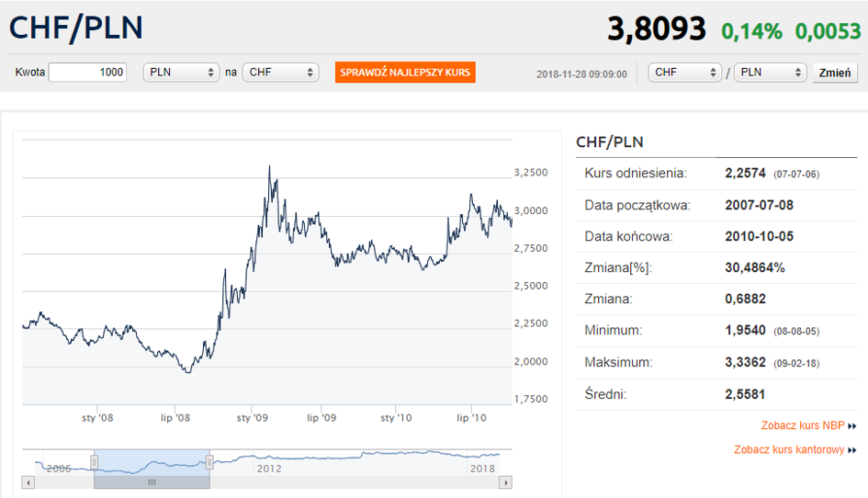The height and width of the screenshot is (498, 868).
Task: Click the lip '08 axis label
Action: (x=175, y=418)
